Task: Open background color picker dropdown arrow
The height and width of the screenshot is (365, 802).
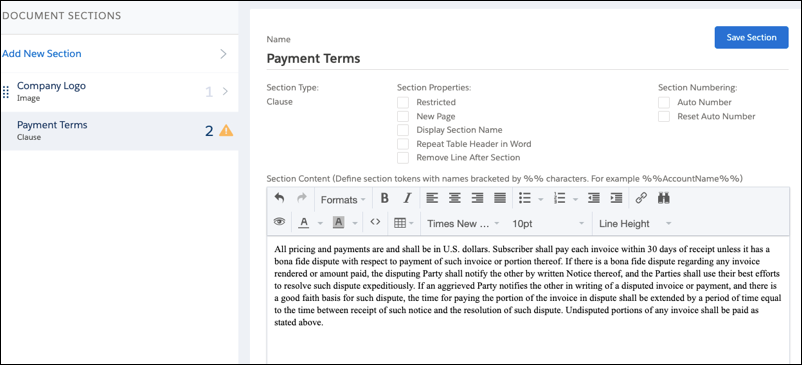Action: [354, 223]
